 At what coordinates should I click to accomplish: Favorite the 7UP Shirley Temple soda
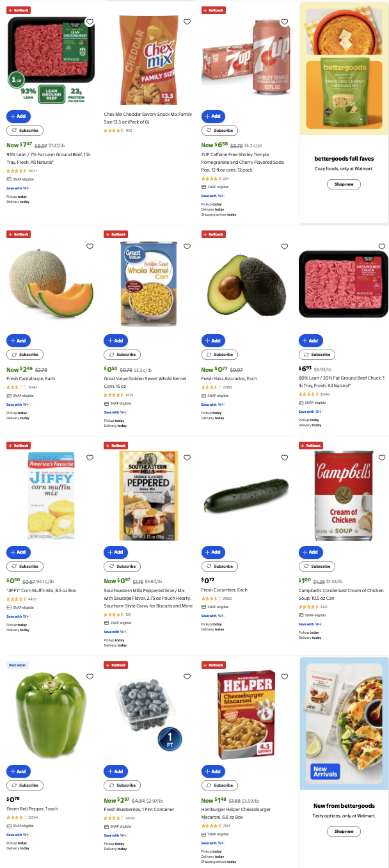284,21
